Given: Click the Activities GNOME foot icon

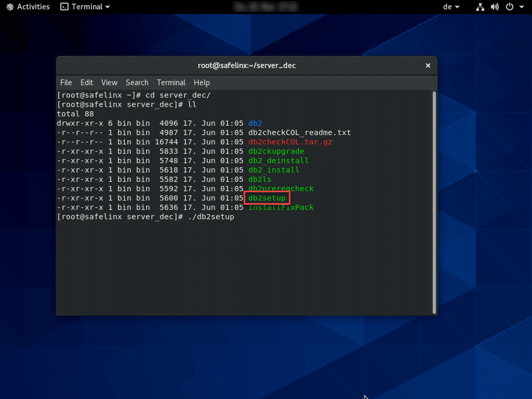Looking at the screenshot, I should tap(9, 7).
